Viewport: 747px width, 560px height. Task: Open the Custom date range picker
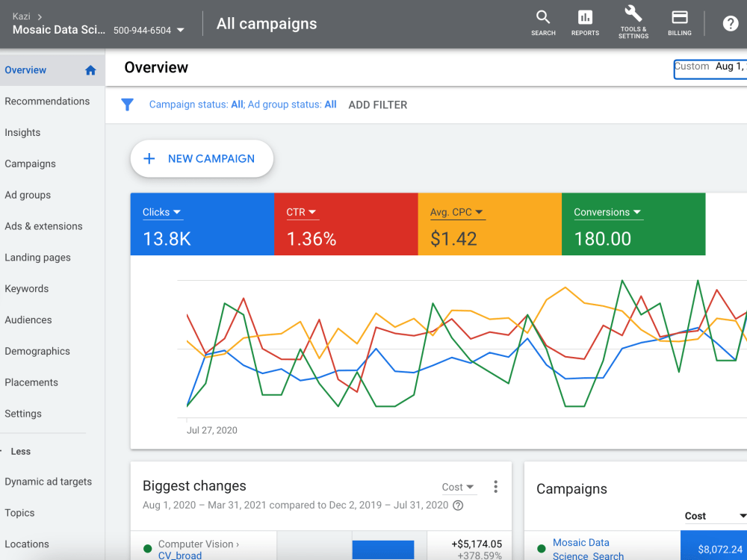point(710,69)
